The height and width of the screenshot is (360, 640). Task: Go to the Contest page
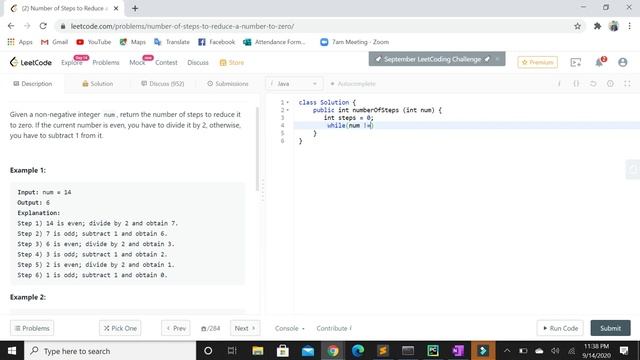[166, 62]
